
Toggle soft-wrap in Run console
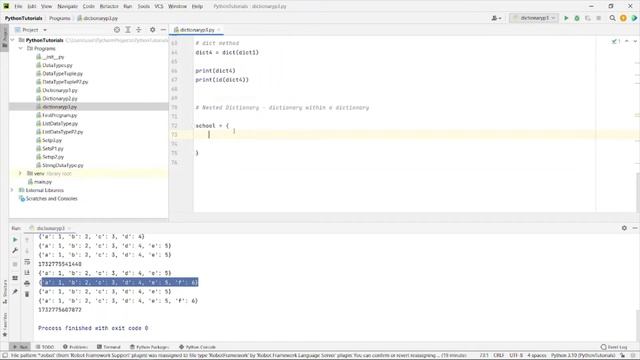click(27, 262)
